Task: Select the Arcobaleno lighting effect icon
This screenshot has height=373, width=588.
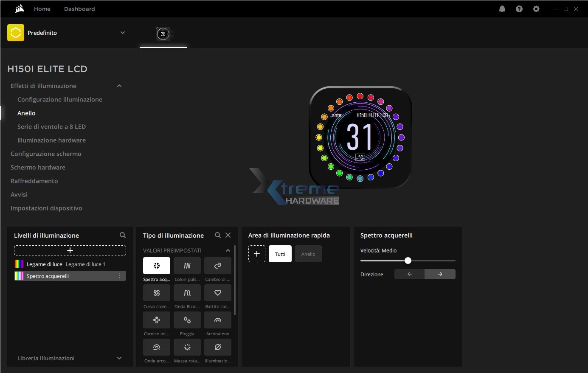Action: (217, 320)
